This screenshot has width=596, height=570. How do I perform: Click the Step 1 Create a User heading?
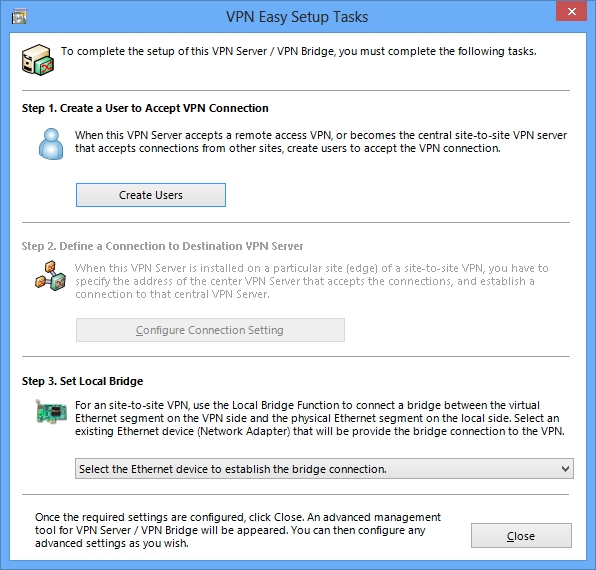coord(145,108)
